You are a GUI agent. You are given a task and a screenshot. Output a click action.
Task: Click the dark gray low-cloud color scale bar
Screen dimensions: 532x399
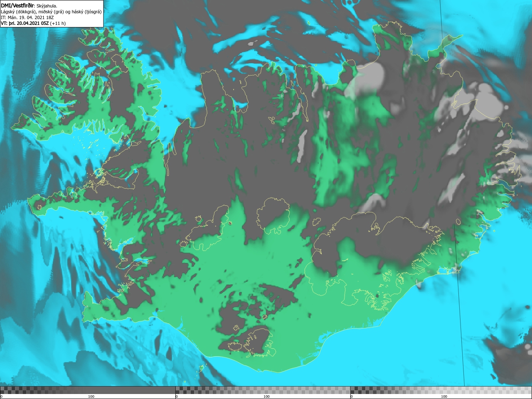click(x=88, y=390)
